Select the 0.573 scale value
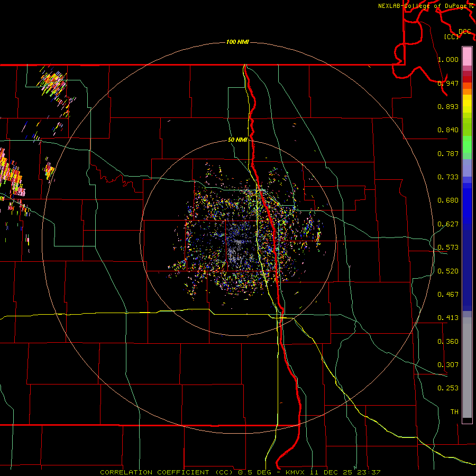The height and width of the screenshot is (476, 476). (448, 248)
